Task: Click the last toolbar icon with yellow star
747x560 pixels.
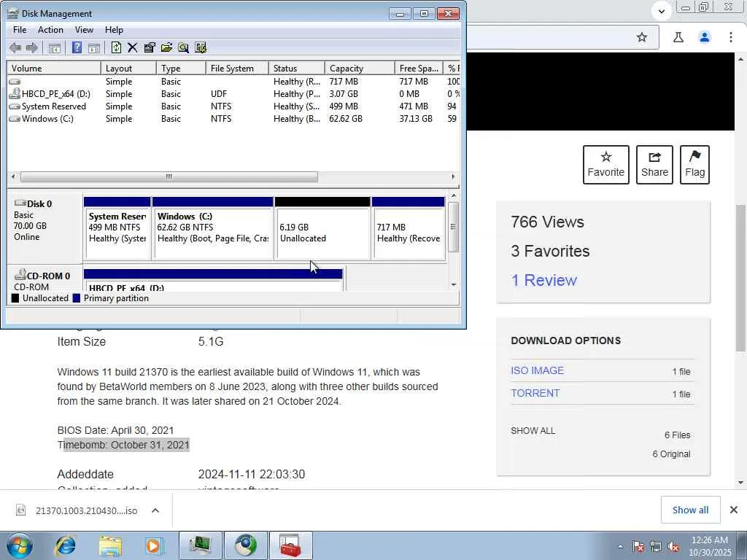Action: (x=201, y=47)
